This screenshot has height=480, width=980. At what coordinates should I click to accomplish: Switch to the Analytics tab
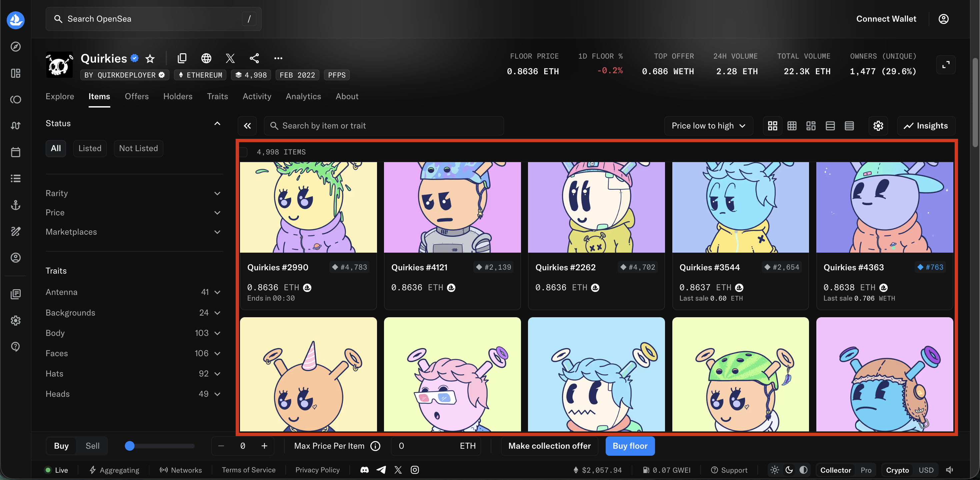[x=303, y=96]
